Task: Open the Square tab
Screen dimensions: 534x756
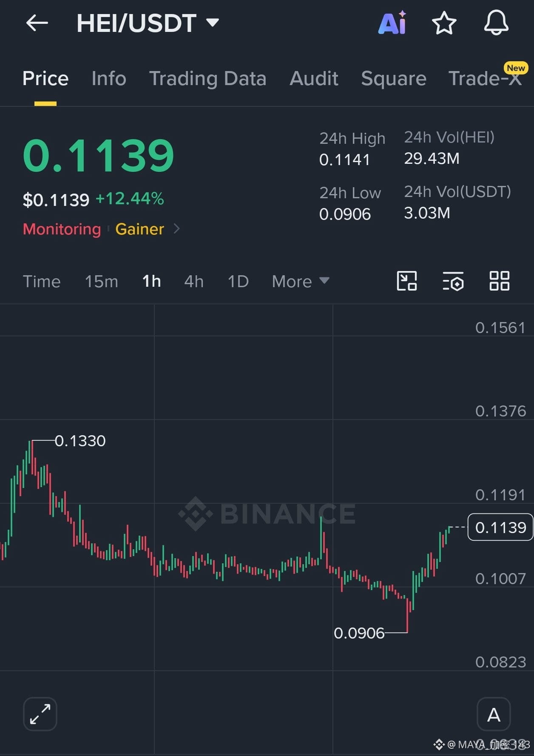Action: pos(394,79)
